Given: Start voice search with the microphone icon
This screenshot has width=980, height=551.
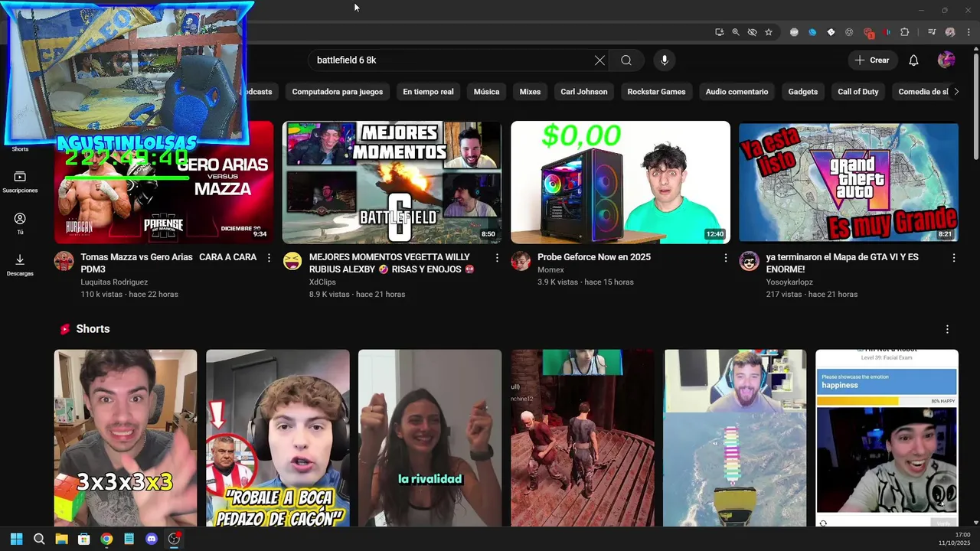Looking at the screenshot, I should (x=665, y=60).
